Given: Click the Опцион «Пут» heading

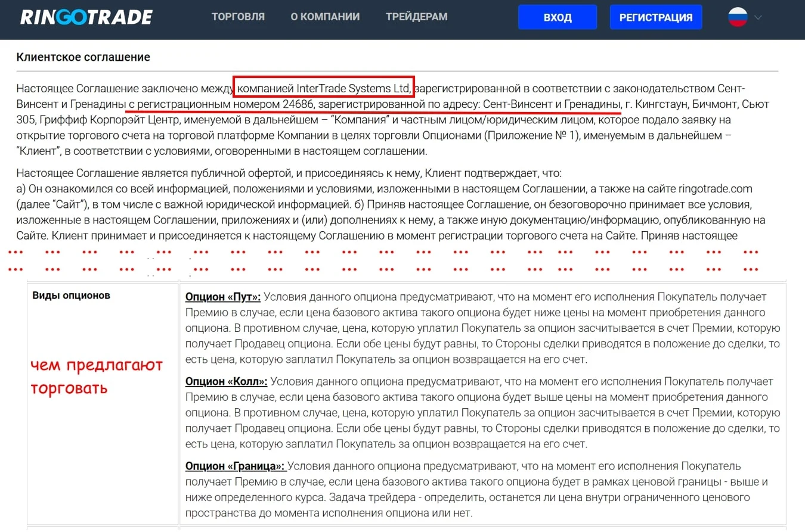Looking at the screenshot, I should [223, 297].
